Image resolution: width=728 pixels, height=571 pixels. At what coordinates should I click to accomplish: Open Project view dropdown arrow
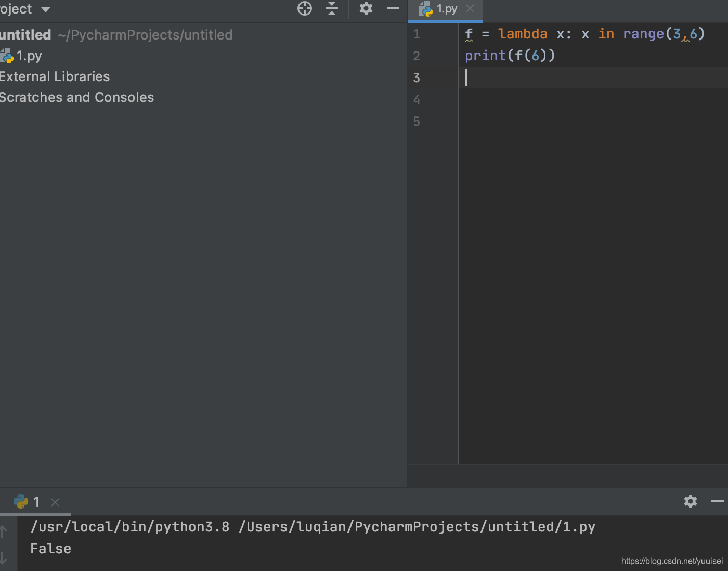(46, 9)
